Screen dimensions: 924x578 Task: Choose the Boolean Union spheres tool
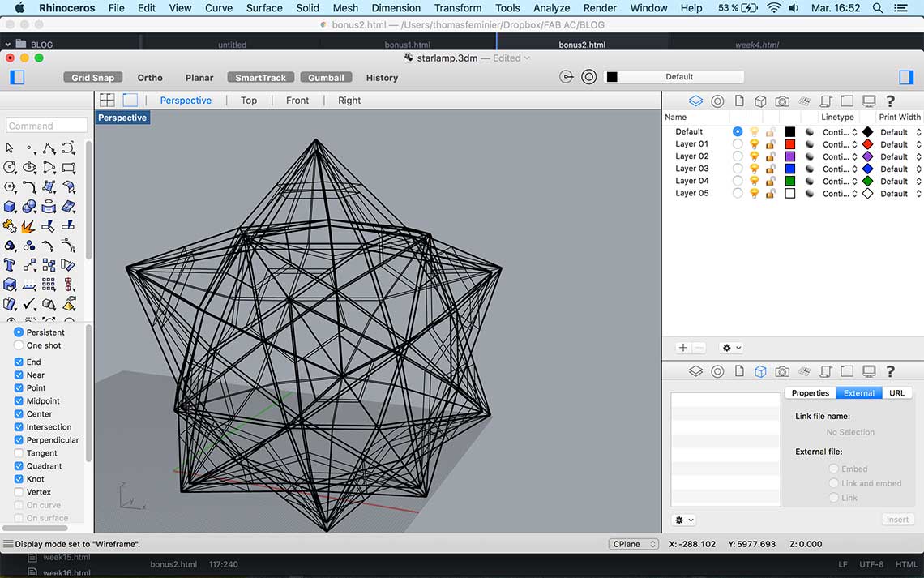29,207
